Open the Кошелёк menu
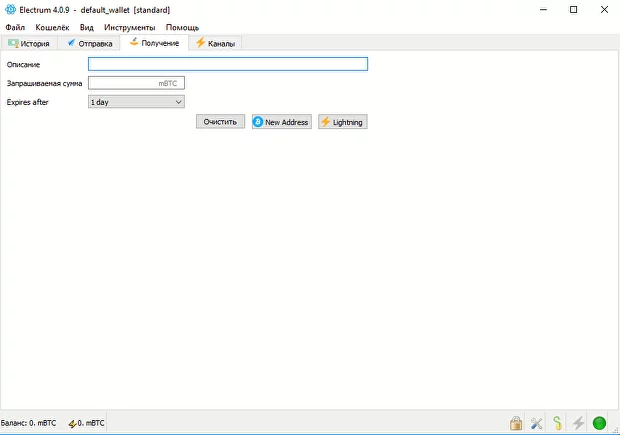 (x=52, y=27)
